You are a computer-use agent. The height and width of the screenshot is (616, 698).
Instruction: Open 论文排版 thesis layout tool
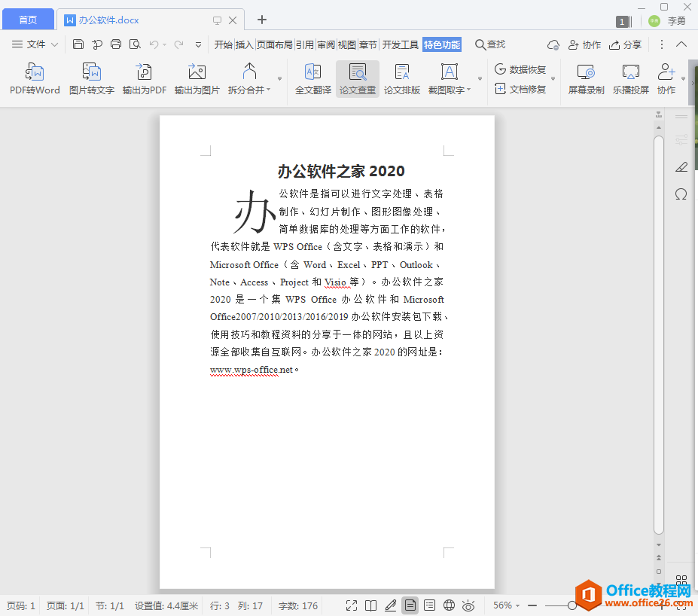click(402, 79)
